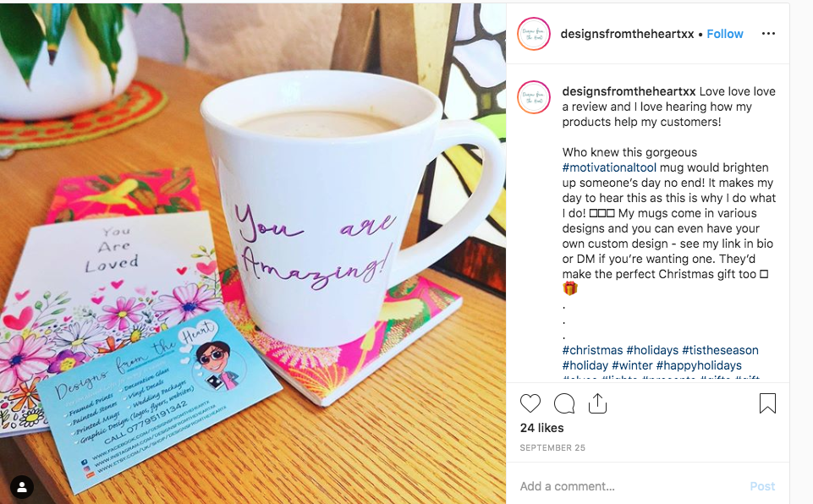Click the Post comment button
Viewport: 813px width, 504px height.
pos(762,486)
